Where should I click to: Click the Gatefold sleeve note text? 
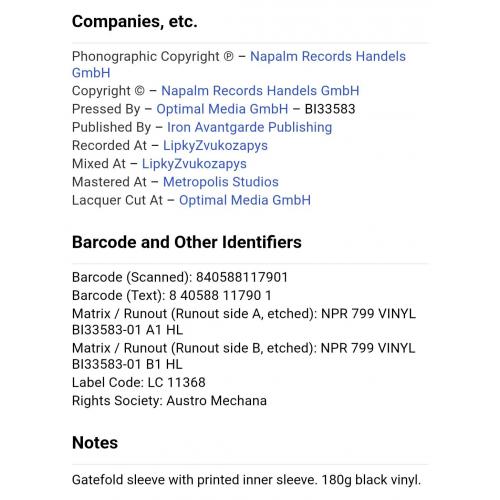246,480
